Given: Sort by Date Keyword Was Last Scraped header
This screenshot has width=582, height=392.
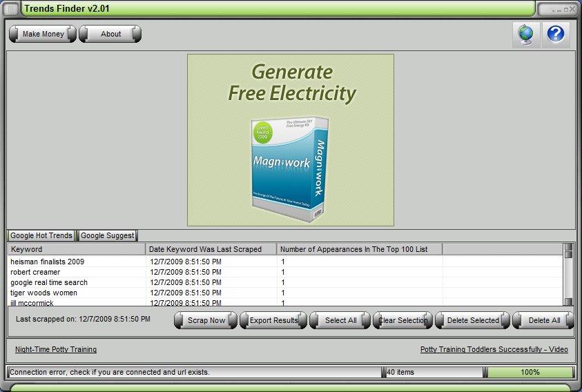Looking at the screenshot, I should pos(211,249).
